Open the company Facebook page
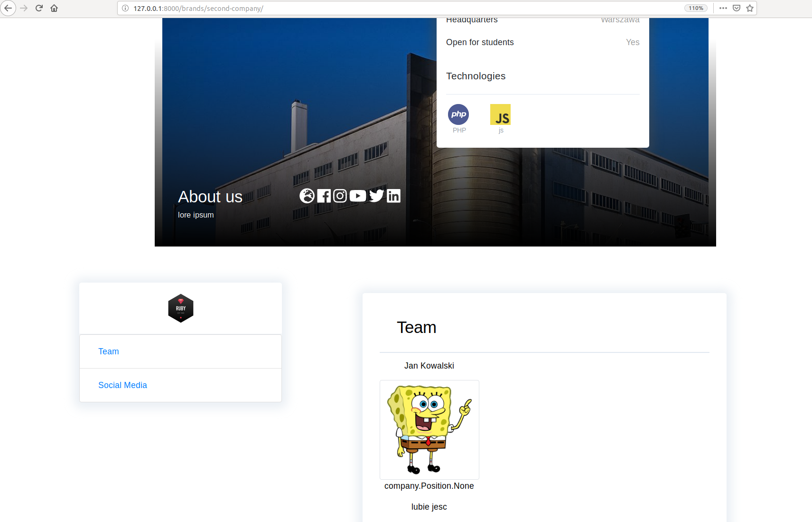The image size is (812, 522). point(324,196)
